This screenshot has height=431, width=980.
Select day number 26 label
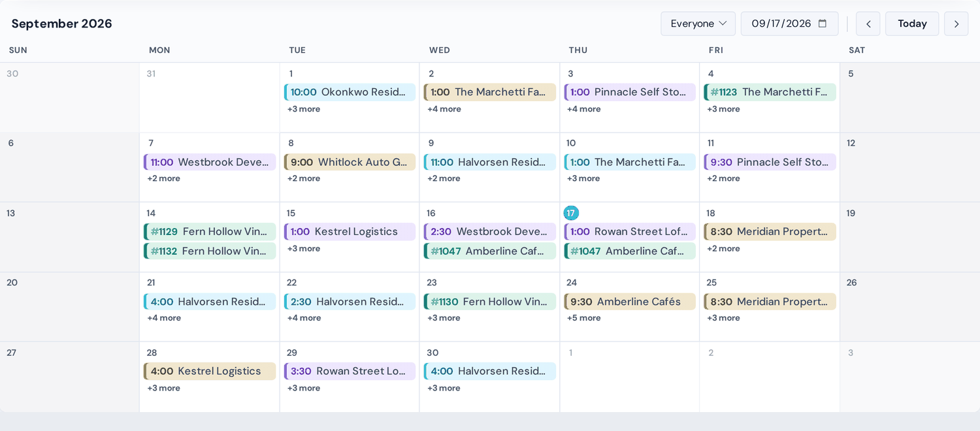[x=851, y=283]
